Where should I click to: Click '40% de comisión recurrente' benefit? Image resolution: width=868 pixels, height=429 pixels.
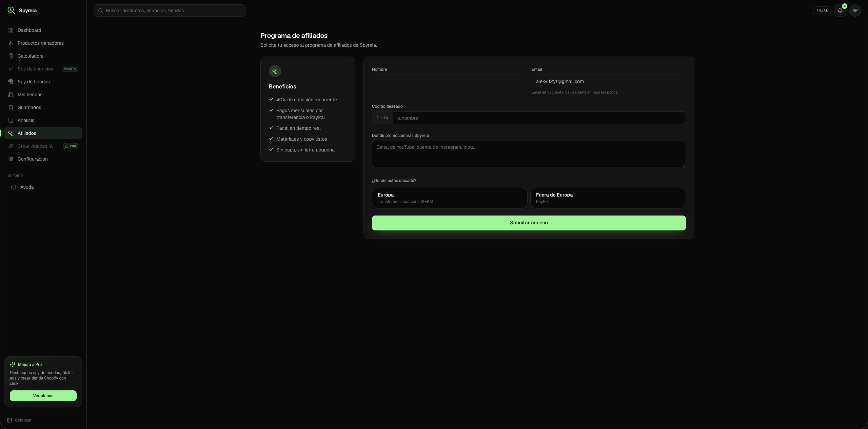[307, 100]
